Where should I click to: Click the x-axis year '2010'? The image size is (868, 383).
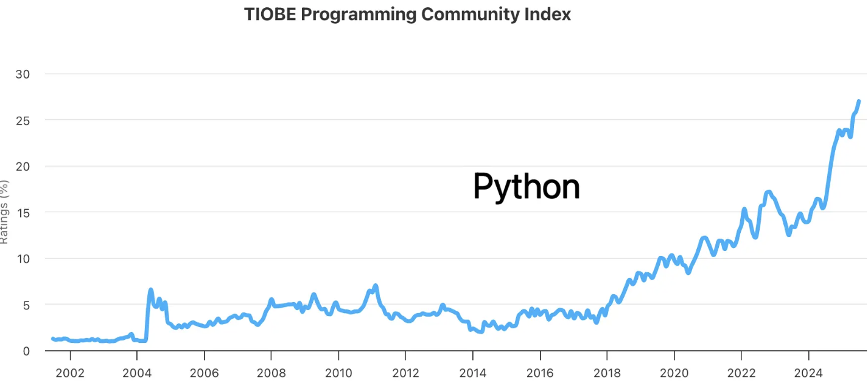338,372
